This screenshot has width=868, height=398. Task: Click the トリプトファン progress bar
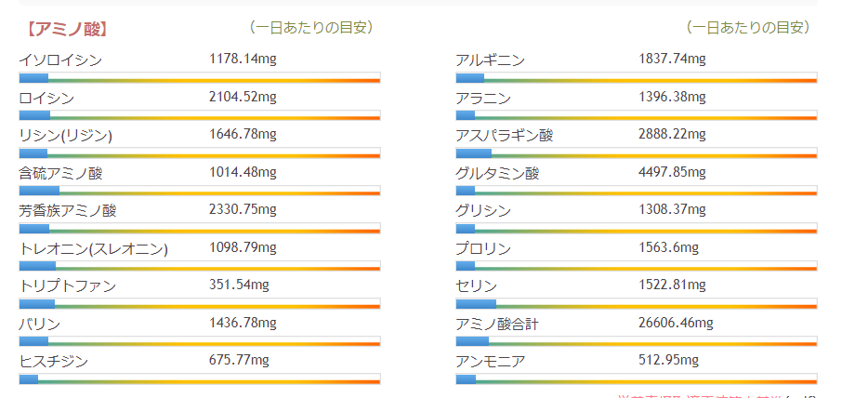[x=200, y=303]
